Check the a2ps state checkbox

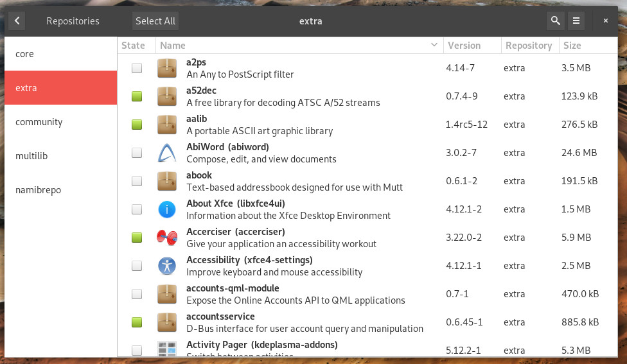tap(137, 68)
